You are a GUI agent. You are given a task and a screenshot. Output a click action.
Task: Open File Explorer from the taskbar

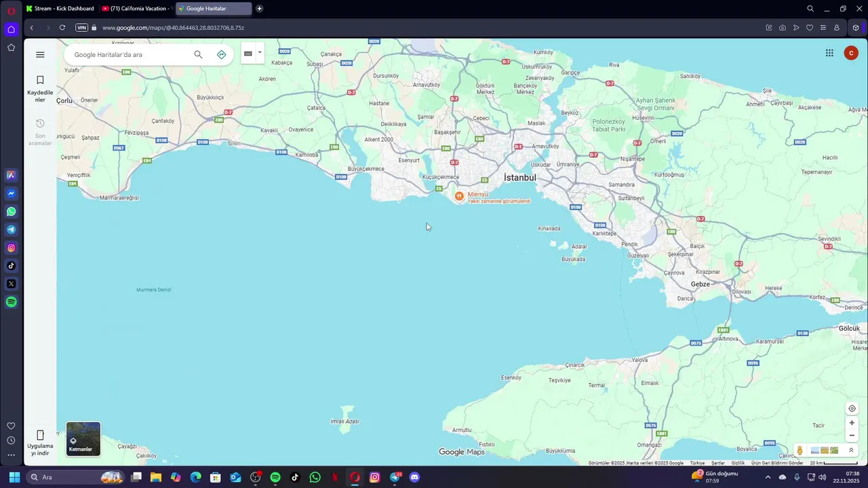[x=156, y=477]
